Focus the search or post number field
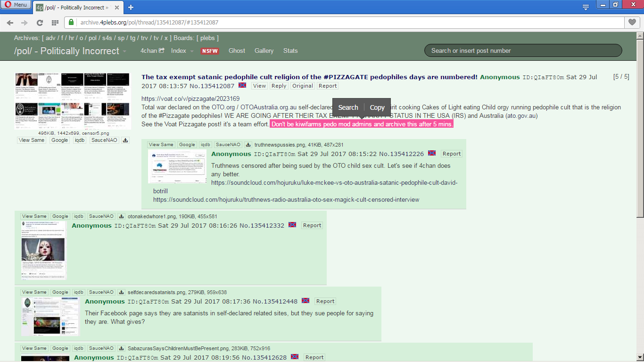Screen dimensions: 644x362 pyautogui.click(x=523, y=50)
